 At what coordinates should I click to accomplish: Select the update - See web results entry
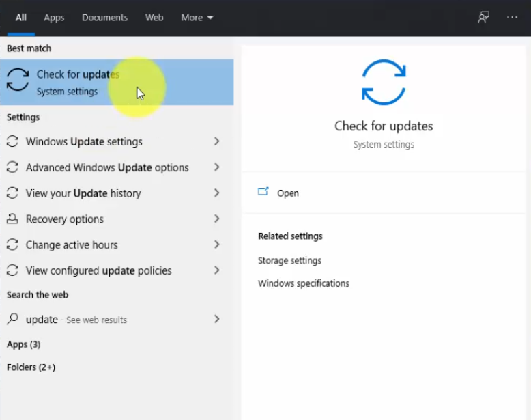117,319
